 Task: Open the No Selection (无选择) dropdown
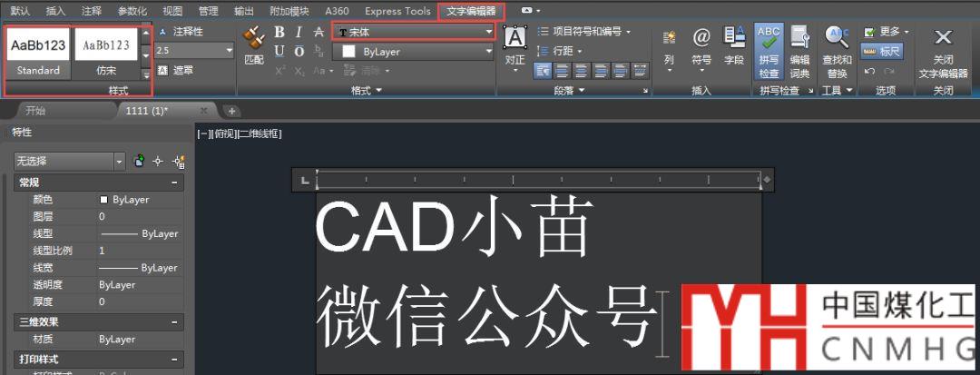click(69, 162)
